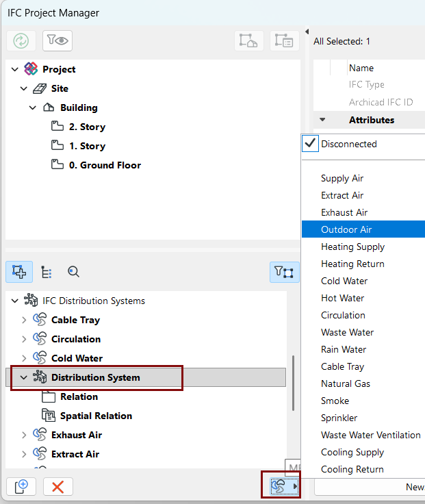Click the select elements in view icon

tap(248, 41)
